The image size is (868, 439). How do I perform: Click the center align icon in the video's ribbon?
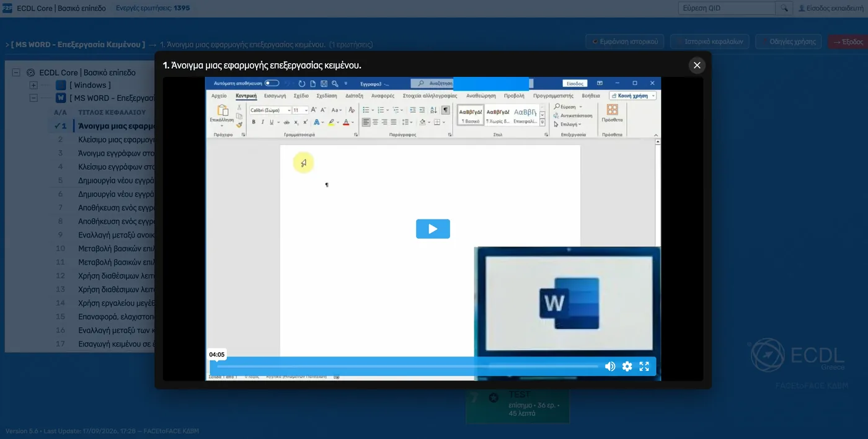pyautogui.click(x=375, y=122)
